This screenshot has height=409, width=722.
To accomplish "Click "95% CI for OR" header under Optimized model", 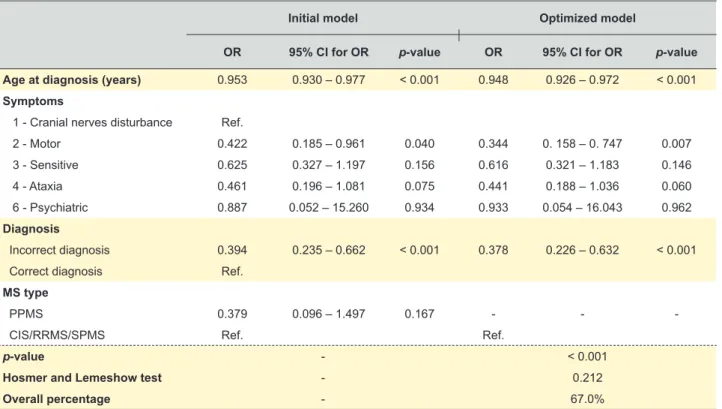I will click(582, 52).
